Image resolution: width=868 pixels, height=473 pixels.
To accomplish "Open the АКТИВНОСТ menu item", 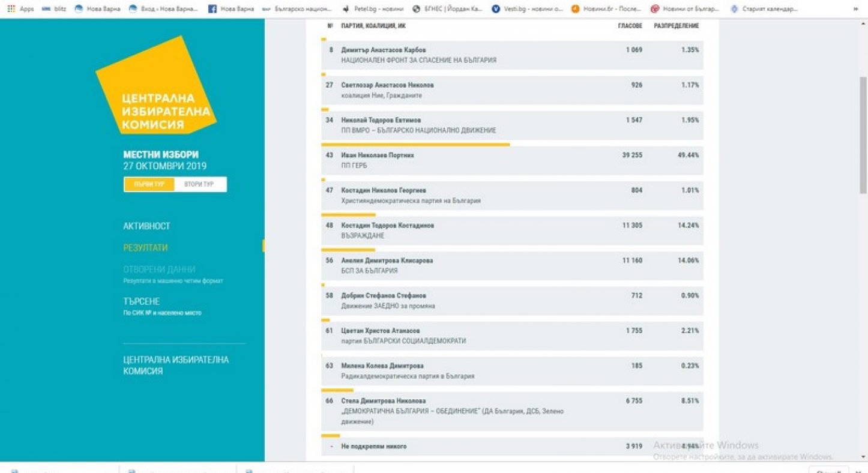I will click(x=146, y=226).
